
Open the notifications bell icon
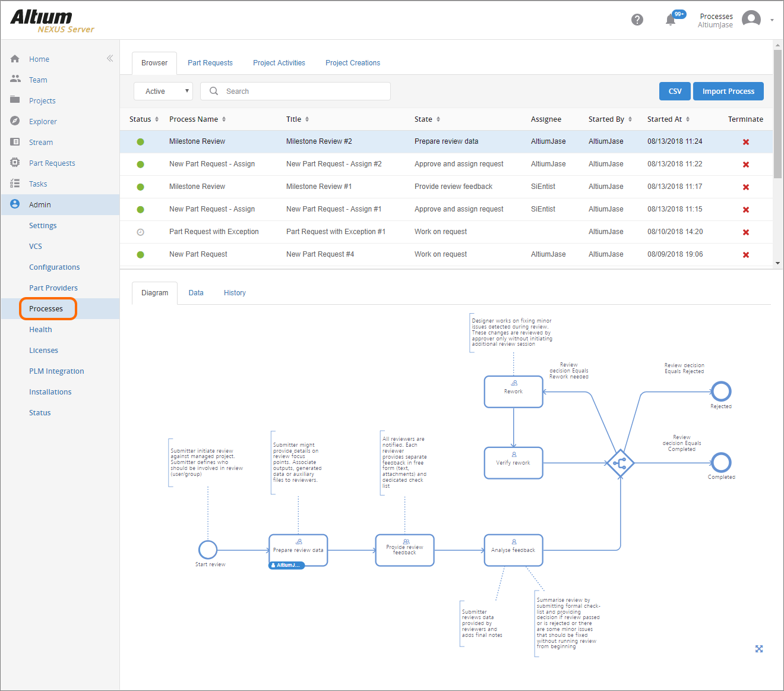pyautogui.click(x=671, y=20)
